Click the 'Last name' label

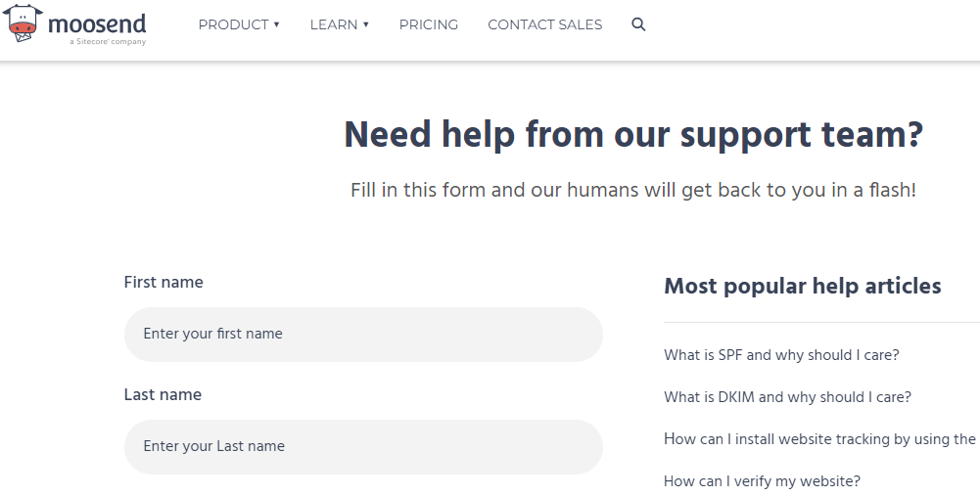click(x=163, y=394)
